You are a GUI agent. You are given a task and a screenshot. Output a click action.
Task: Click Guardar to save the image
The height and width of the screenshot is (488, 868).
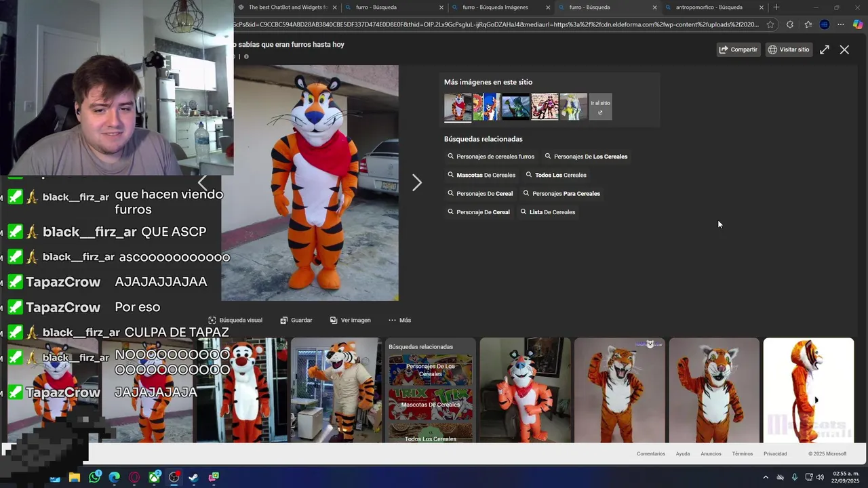[296, 320]
